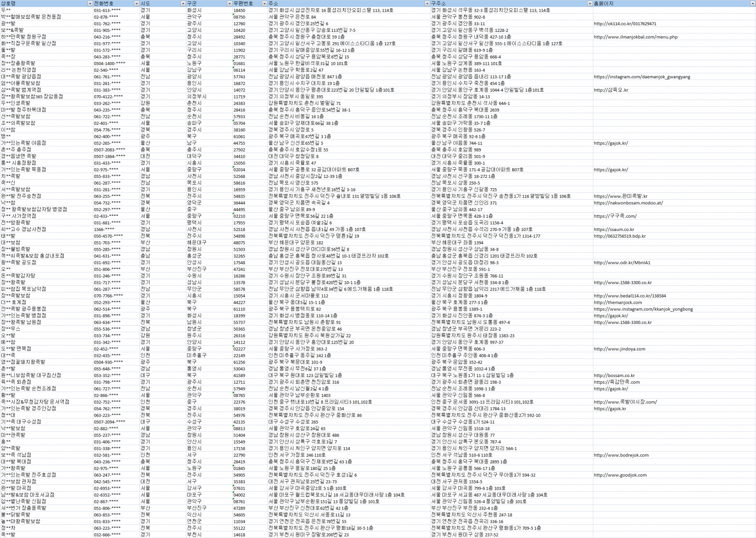This screenshot has width=756, height=538.
Task: Click the themanjock.com homepage link
Action: click(618, 303)
